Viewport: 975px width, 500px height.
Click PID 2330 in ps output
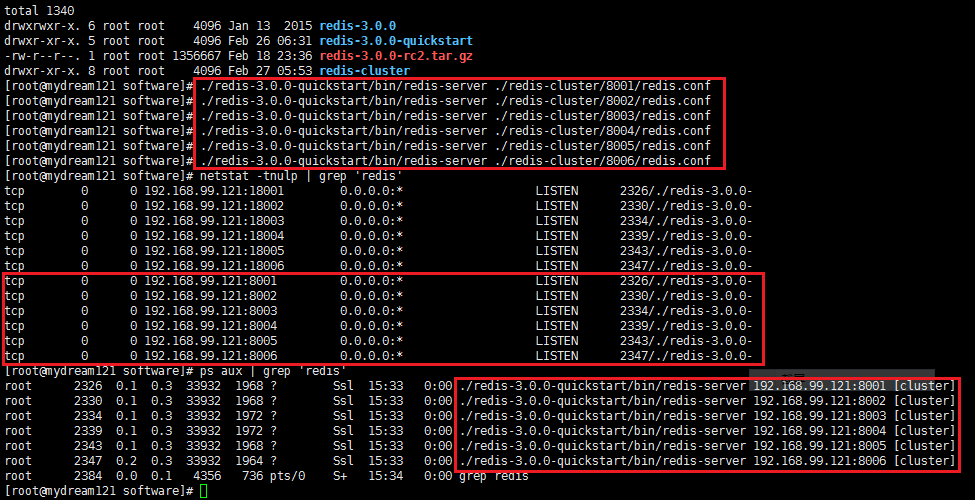click(88, 401)
